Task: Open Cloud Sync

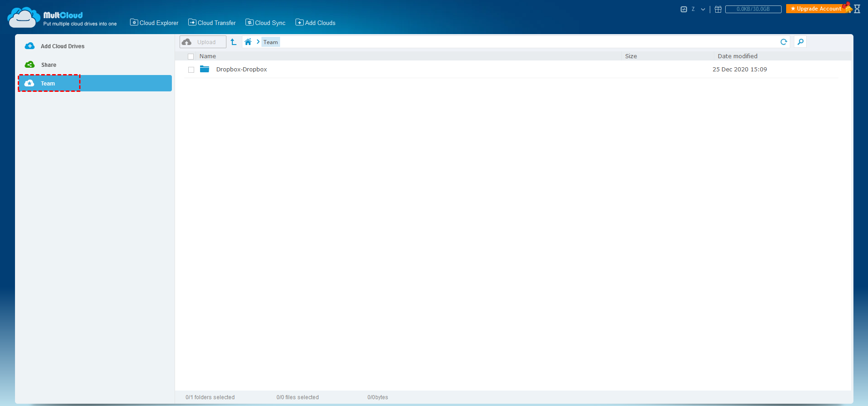Action: 266,23
